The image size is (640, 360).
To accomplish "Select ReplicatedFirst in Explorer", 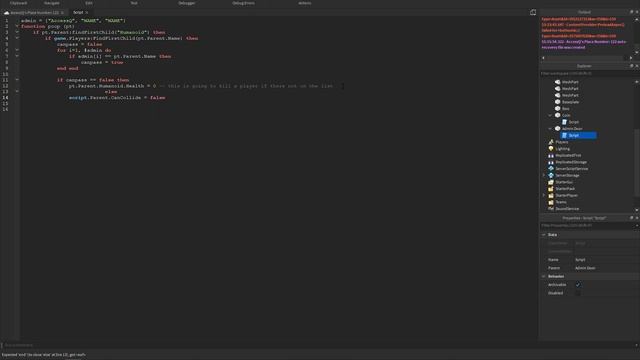I will [568, 156].
